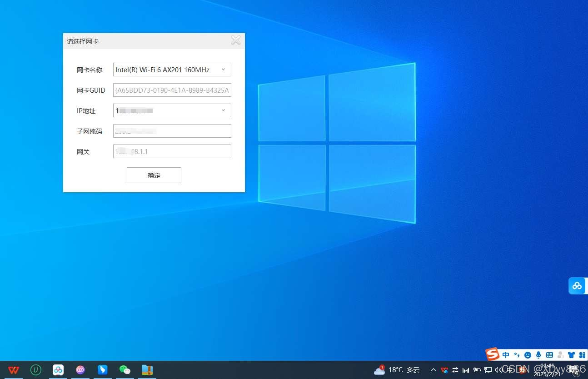Click the IP地址 label

tap(86, 111)
